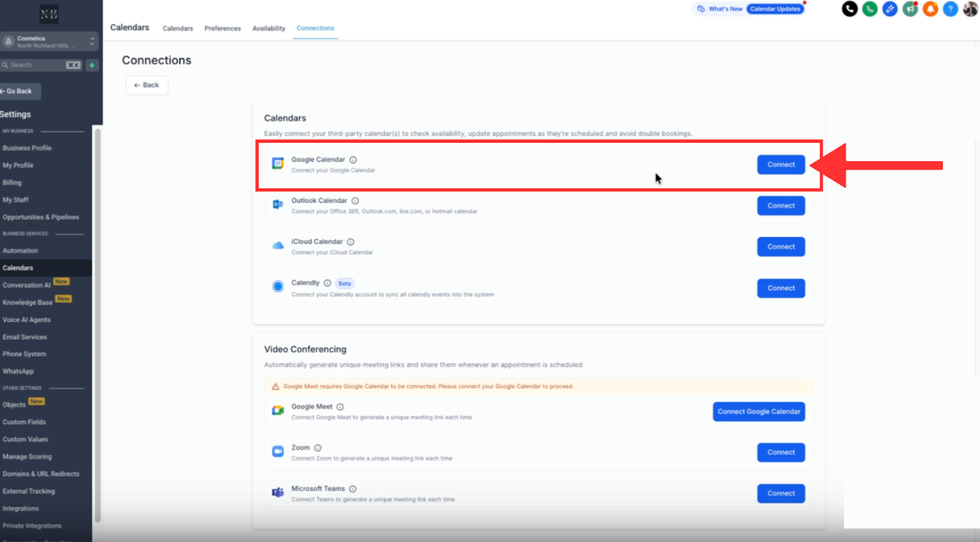
Task: Open Manage Scoring settings
Action: click(27, 457)
